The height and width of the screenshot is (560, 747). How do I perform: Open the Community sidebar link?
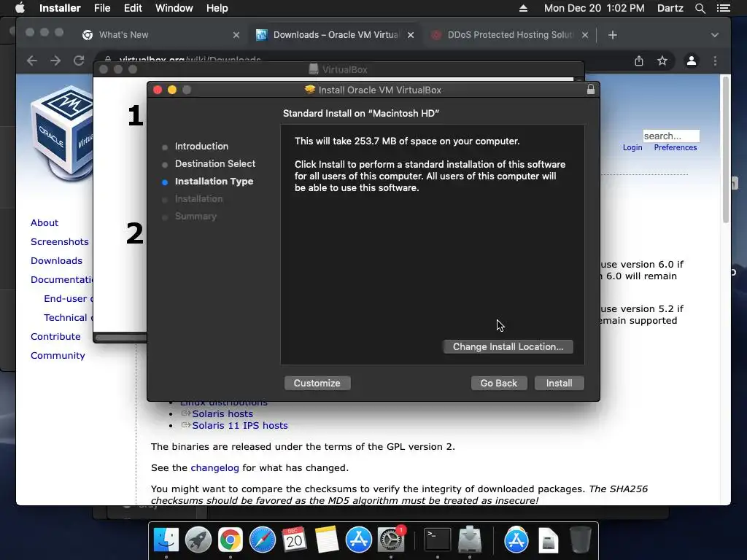click(58, 356)
